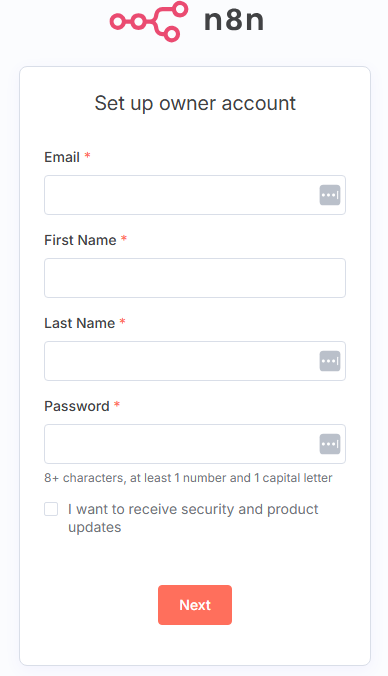Click the Next button
The image size is (388, 676).
pyautogui.click(x=195, y=605)
